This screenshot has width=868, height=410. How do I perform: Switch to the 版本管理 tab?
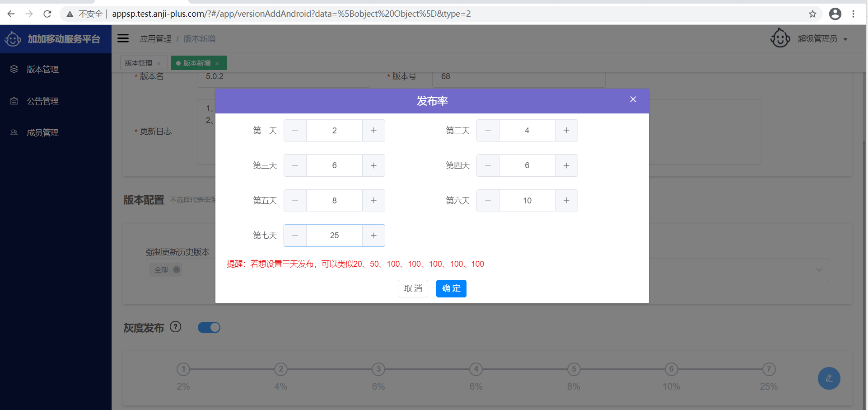tap(139, 63)
